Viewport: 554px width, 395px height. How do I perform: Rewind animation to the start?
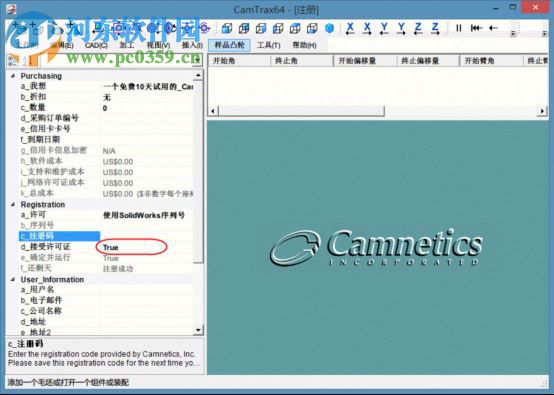coord(476,28)
